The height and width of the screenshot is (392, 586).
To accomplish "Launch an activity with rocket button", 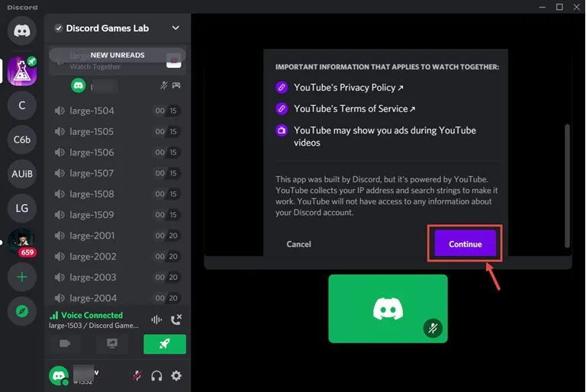I will pyautogui.click(x=165, y=344).
